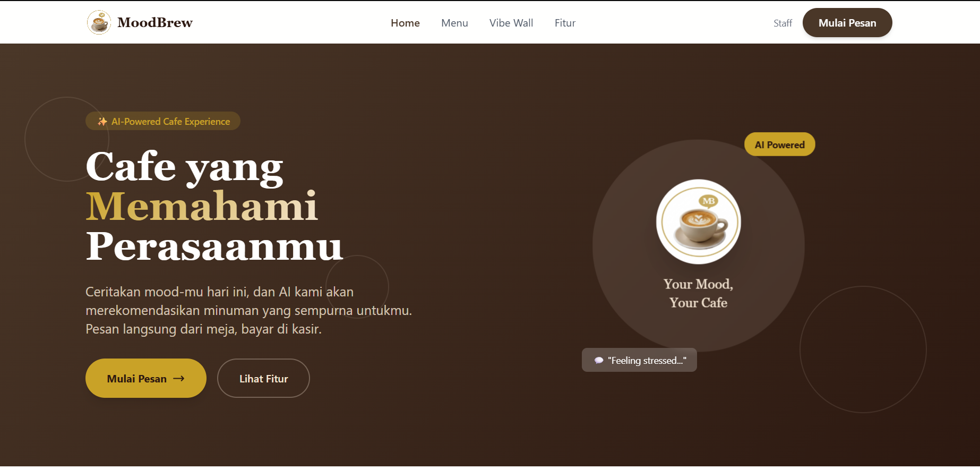Click the Your Mood, Your Cafe tagline

(699, 293)
